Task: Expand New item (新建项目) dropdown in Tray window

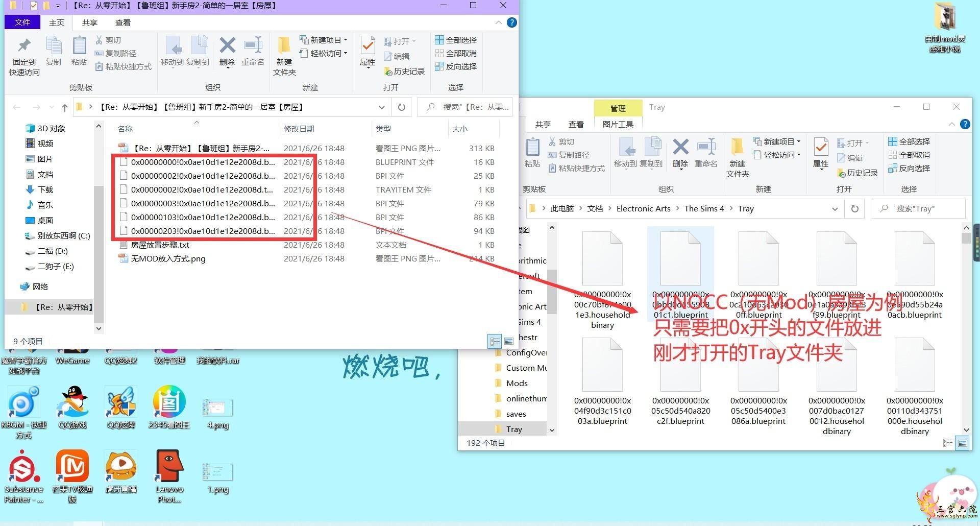Action: (x=777, y=141)
